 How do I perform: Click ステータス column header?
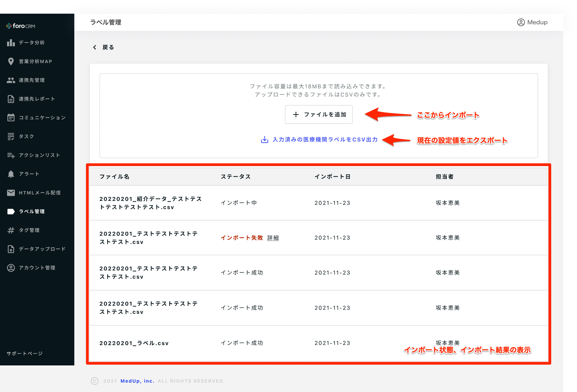pos(236,177)
